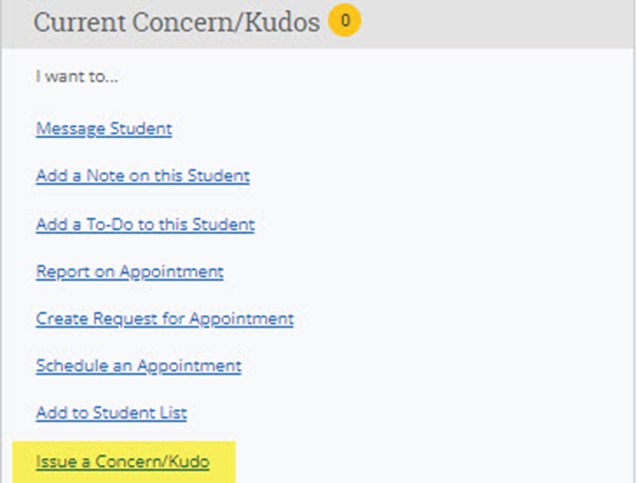
Task: Schedule a new appointment for the student
Action: (139, 366)
